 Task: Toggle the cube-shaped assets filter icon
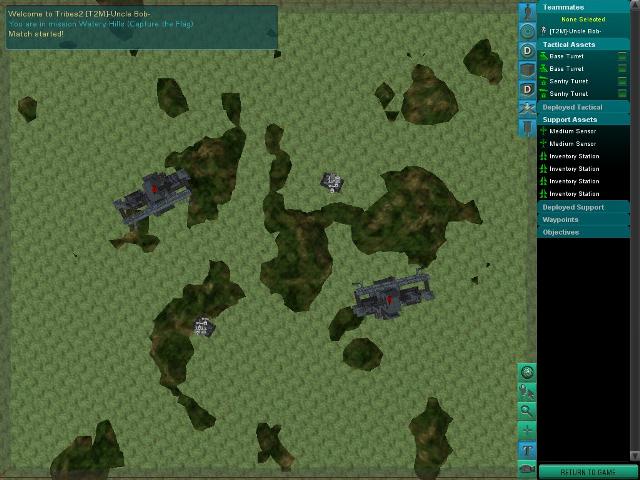[x=527, y=70]
